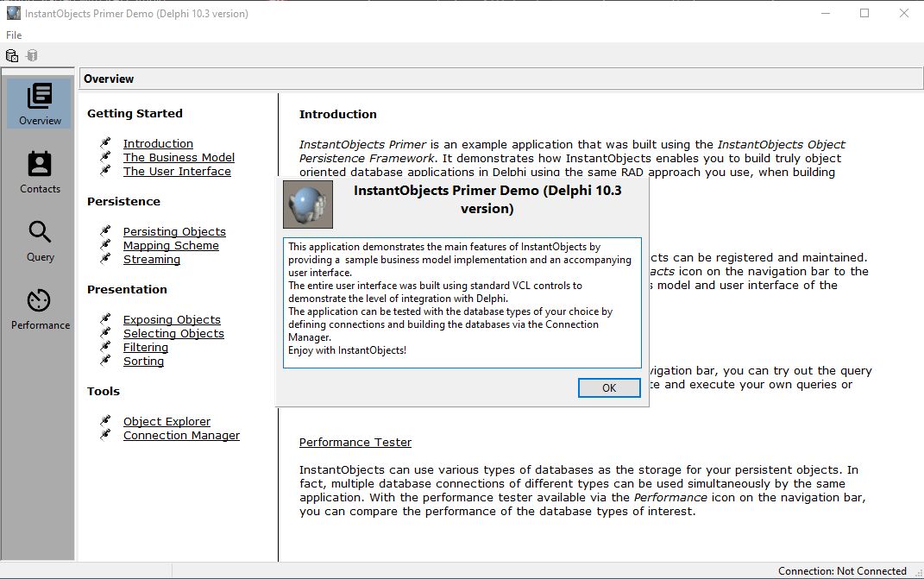Open the Connection Manager toolbar icon
924x579 pixels.
(12, 54)
